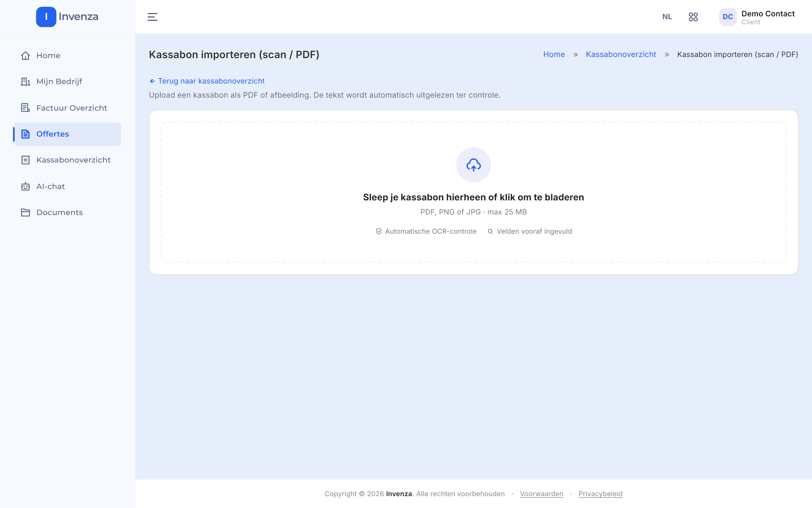The image size is (812, 508).
Task: Open Kassabonoverzicht from the sidebar
Action: tap(67, 160)
